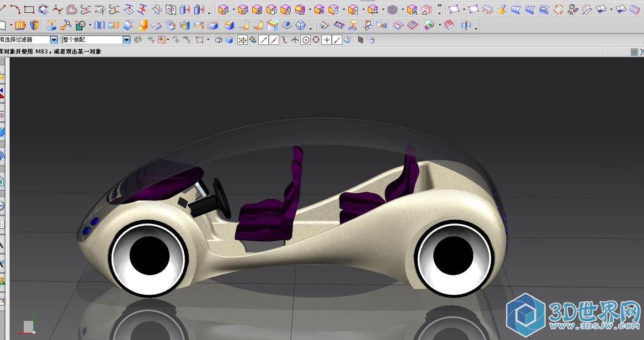Choose the Four Point Surface tool
Viewport: 644px width, 340px height.
tap(454, 9)
